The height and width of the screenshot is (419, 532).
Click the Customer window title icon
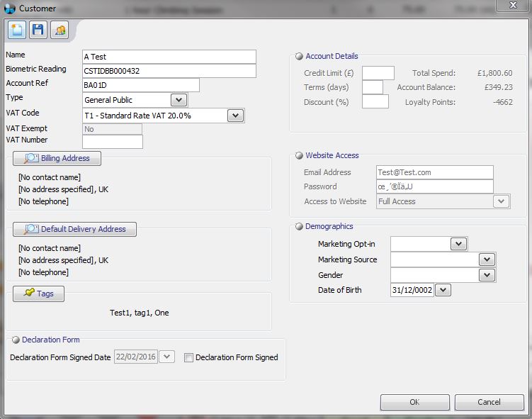coord(10,8)
